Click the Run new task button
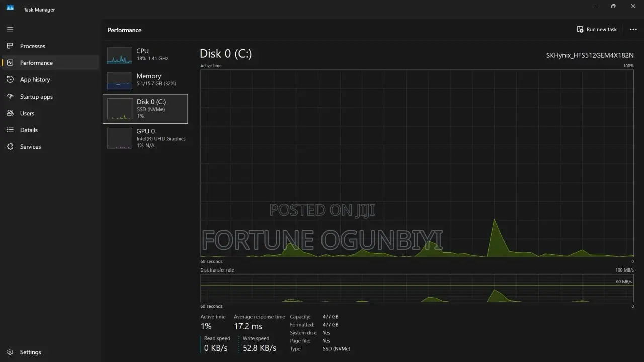Image resolution: width=644 pixels, height=362 pixels. point(597,29)
